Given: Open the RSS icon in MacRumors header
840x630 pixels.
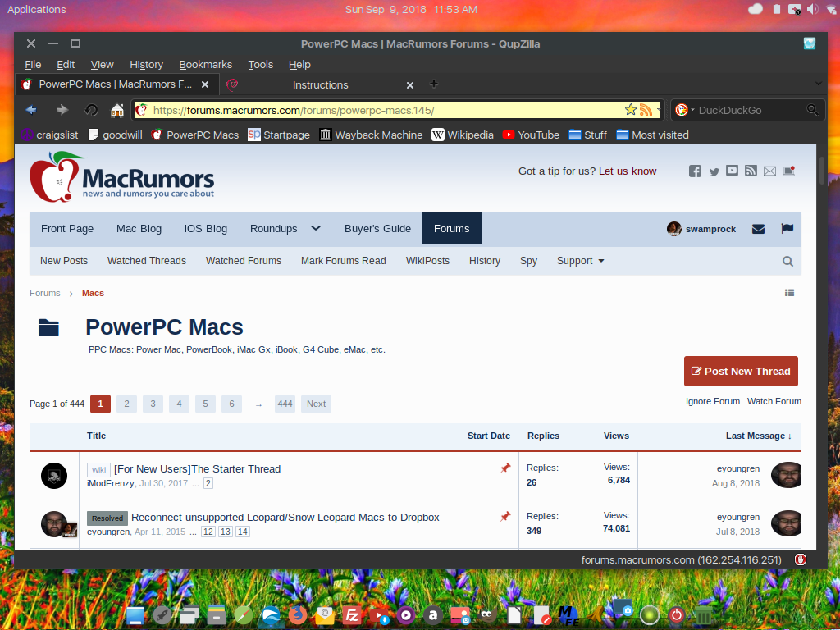Looking at the screenshot, I should (x=751, y=171).
